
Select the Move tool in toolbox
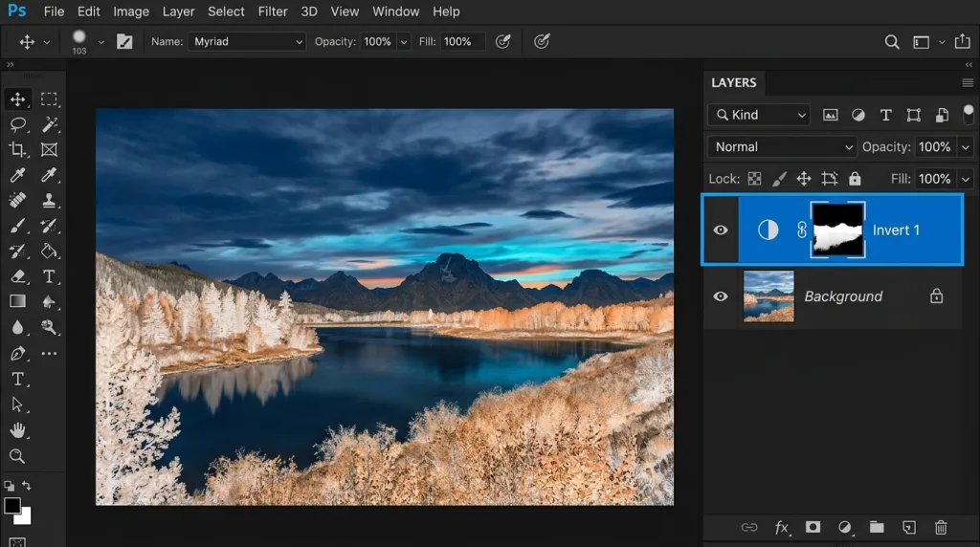coord(17,99)
